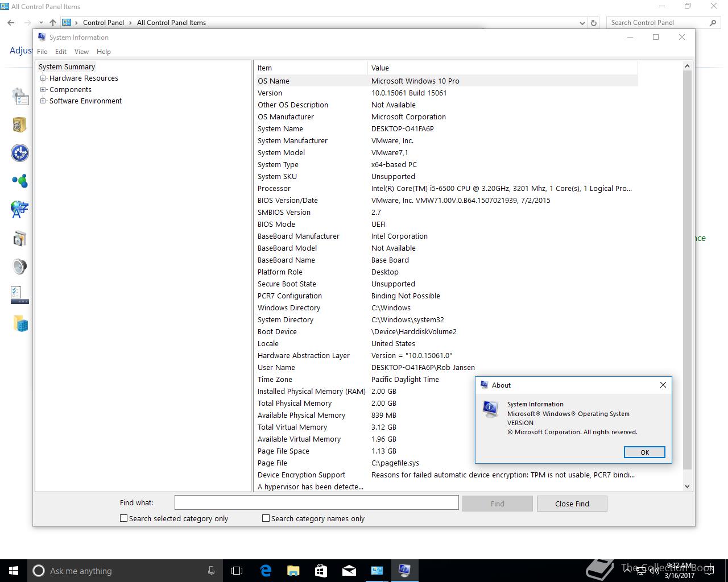Select the Secure Boot State row
This screenshot has width=728, height=582.
tap(446, 284)
